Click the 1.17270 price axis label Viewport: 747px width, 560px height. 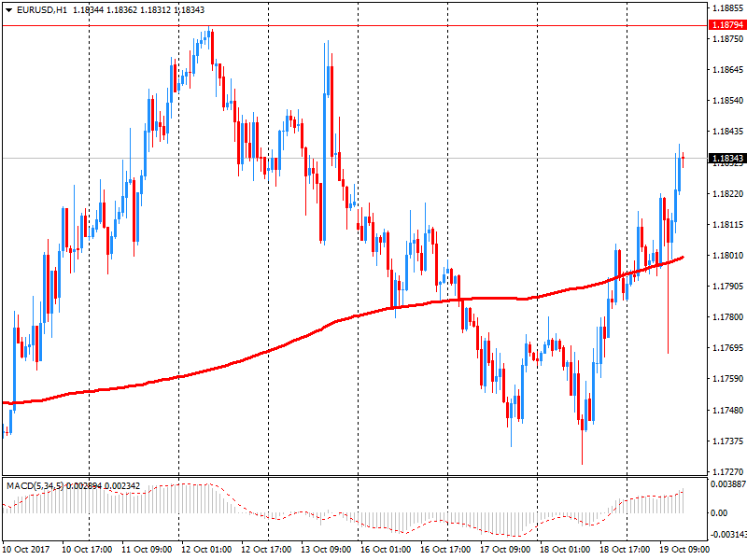coord(728,472)
